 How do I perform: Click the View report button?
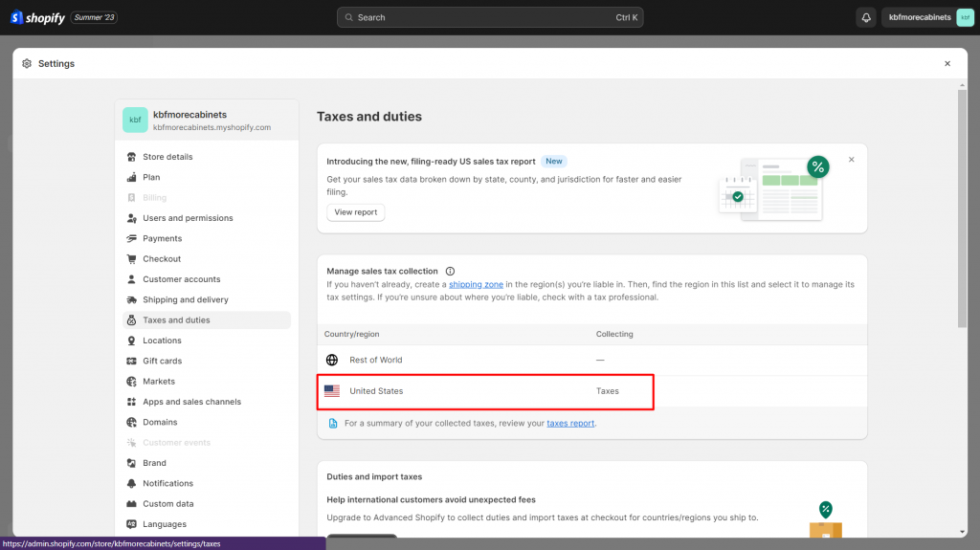pos(356,212)
